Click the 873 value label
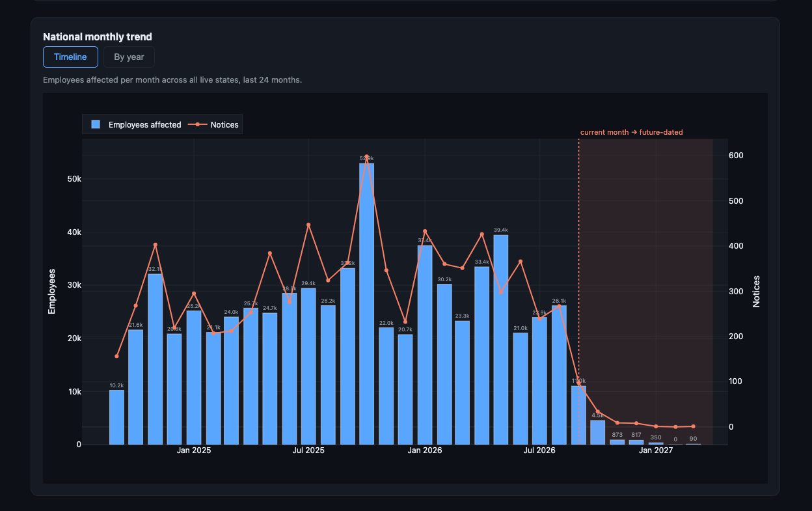 pyautogui.click(x=617, y=435)
